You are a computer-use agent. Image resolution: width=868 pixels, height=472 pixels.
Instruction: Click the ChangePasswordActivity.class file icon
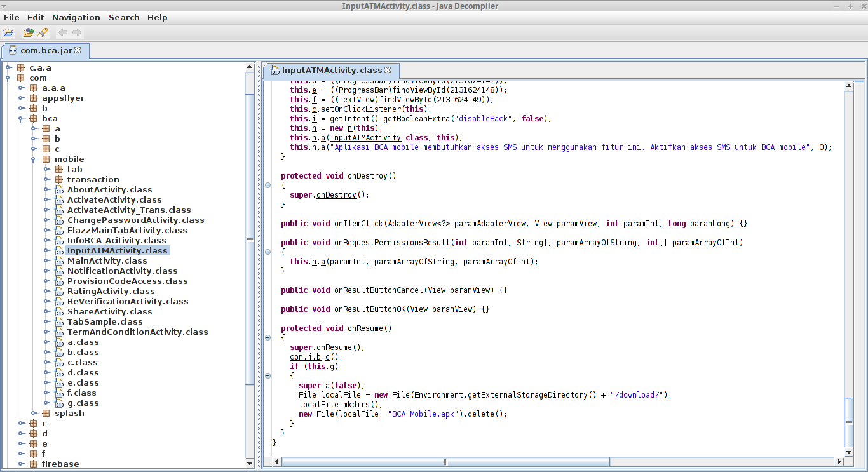click(x=59, y=220)
